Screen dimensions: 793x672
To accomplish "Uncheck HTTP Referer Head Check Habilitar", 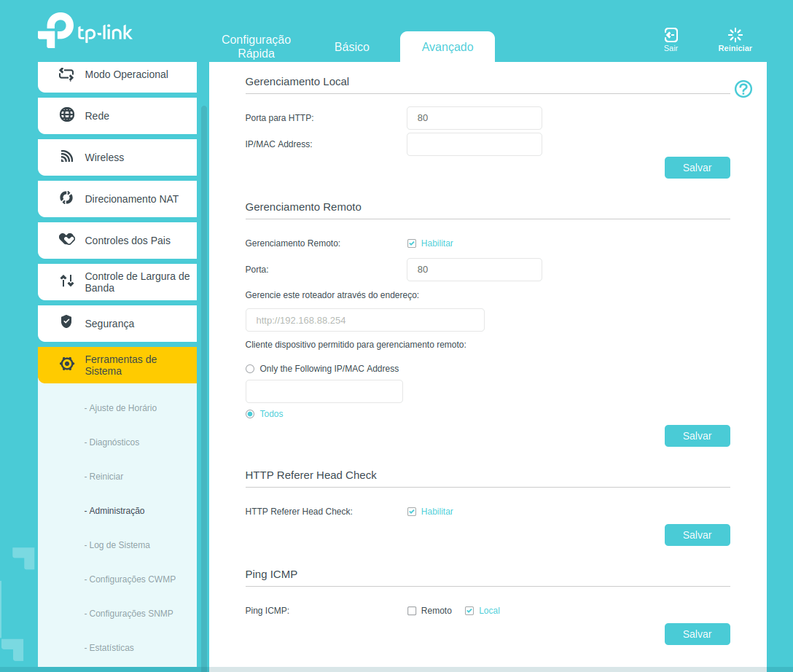I will pyautogui.click(x=412, y=512).
